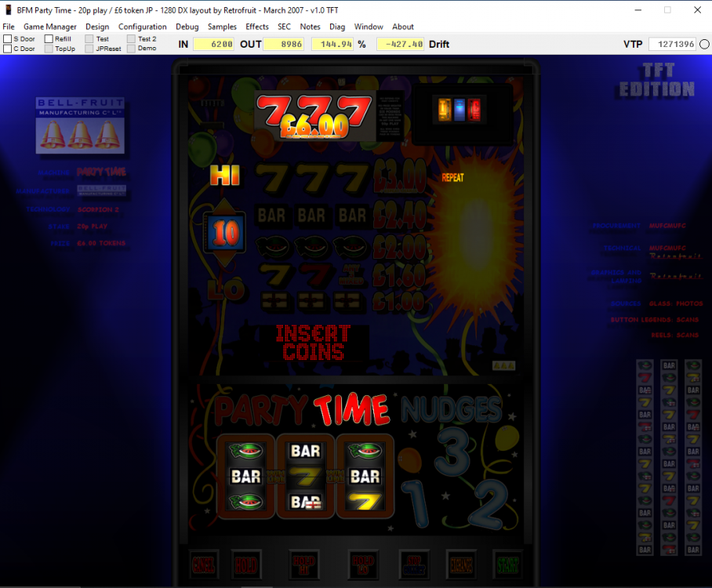Viewport: 712px width, 588px height.
Task: Enable the Refill checkbox
Action: (49, 38)
